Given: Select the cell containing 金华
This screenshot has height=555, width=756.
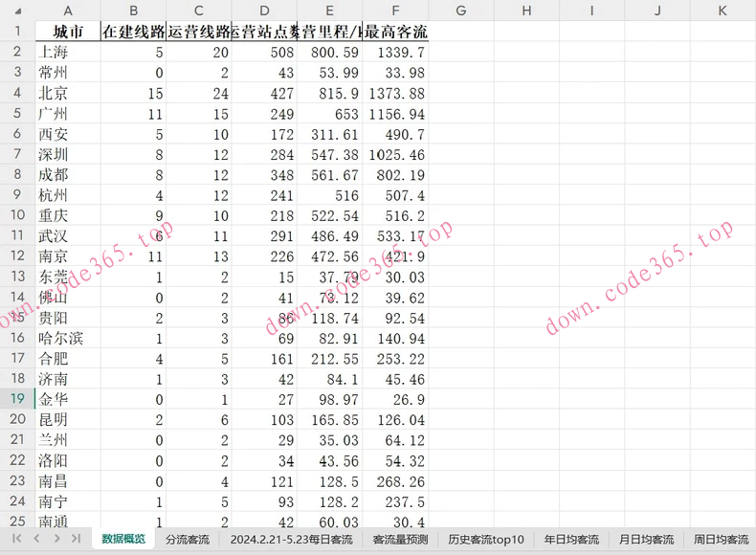Looking at the screenshot, I should coord(68,399).
